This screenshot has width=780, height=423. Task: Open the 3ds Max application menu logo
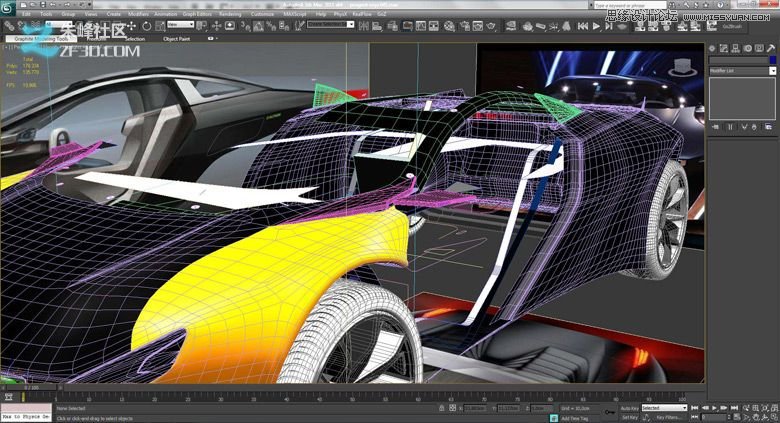[8, 8]
